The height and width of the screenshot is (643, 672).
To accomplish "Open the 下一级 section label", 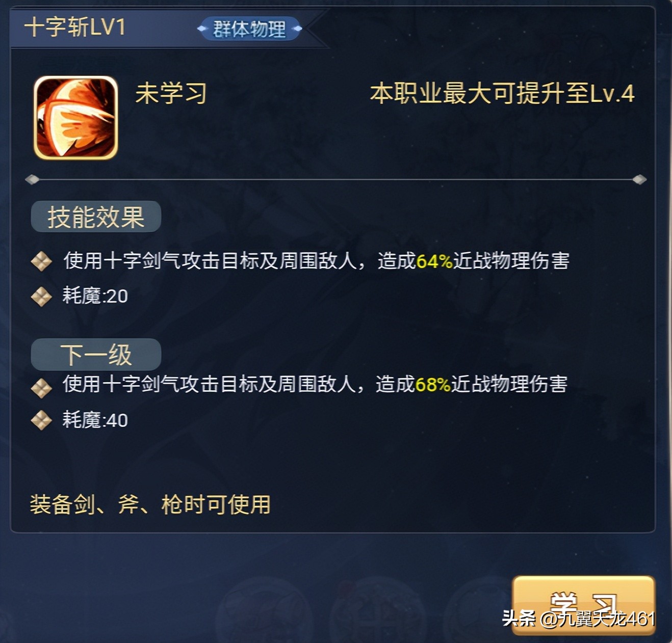I will click(x=96, y=354).
